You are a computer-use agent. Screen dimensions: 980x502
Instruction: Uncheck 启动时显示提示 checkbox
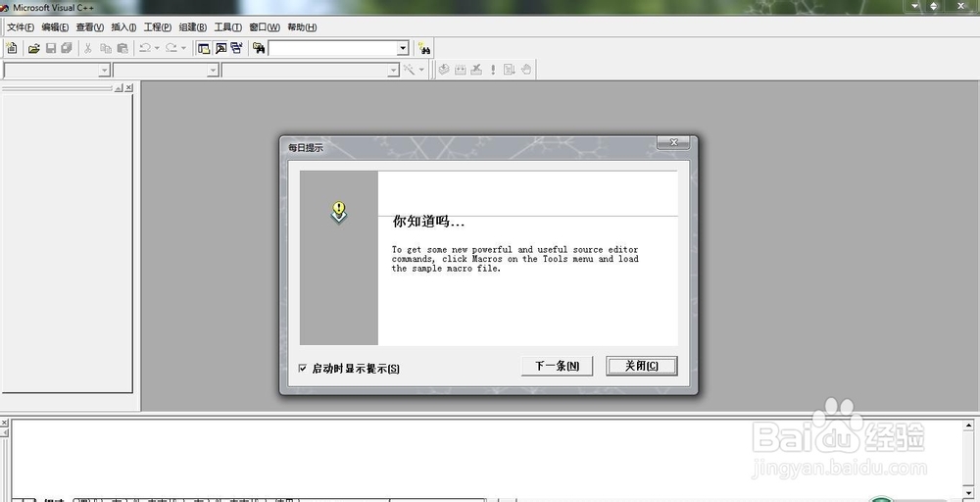303,369
